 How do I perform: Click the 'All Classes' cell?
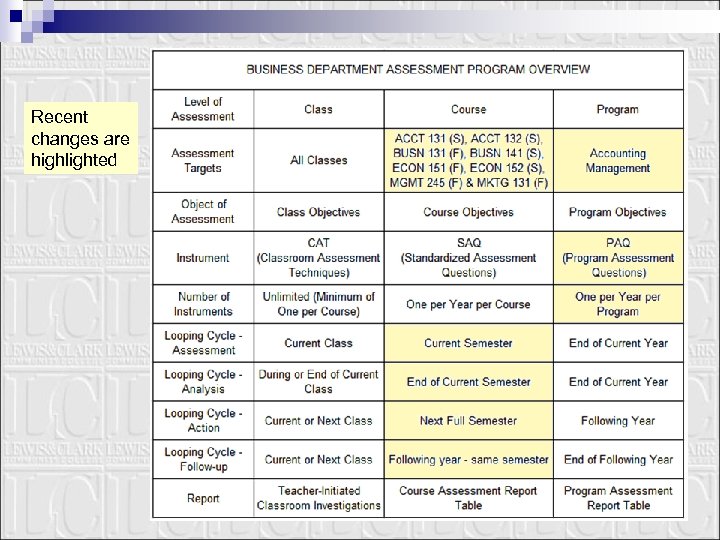coord(318,161)
